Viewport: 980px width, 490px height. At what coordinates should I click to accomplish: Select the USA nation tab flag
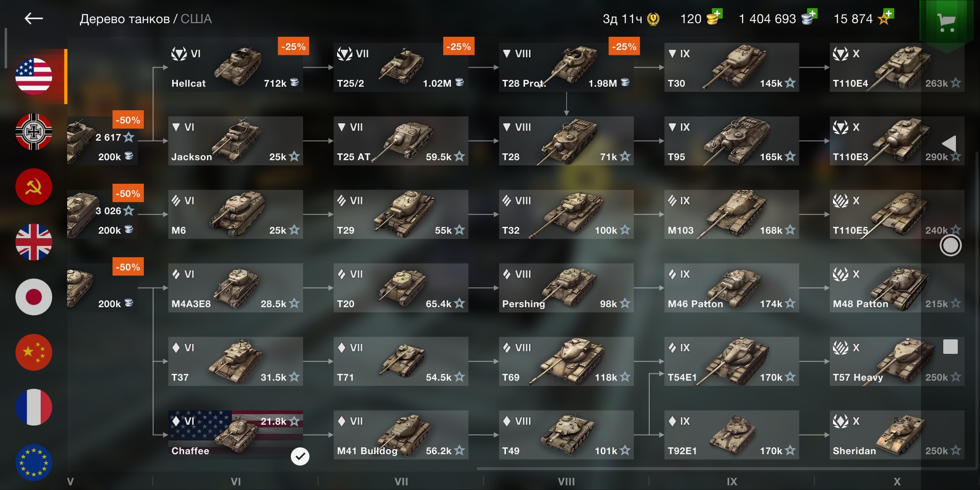point(34,76)
